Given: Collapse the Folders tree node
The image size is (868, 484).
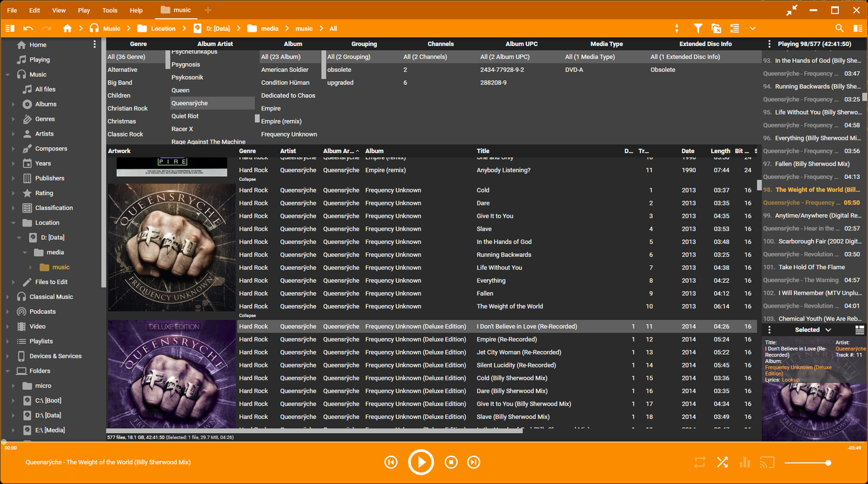Looking at the screenshot, I should click(7, 371).
